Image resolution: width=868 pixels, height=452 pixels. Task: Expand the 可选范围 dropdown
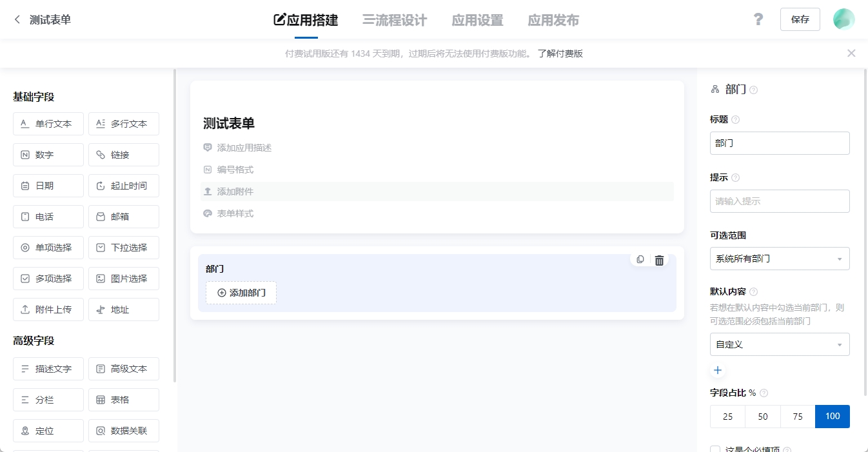(779, 259)
